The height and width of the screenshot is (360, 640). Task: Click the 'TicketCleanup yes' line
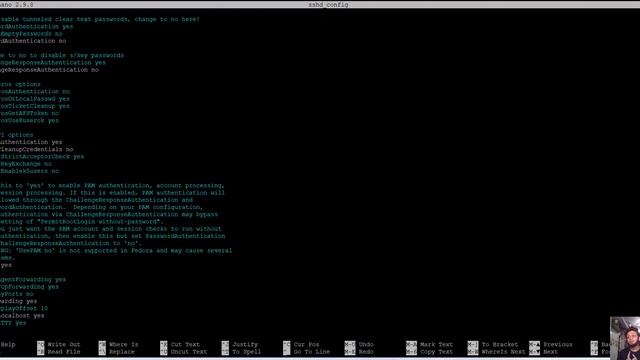tap(35, 106)
